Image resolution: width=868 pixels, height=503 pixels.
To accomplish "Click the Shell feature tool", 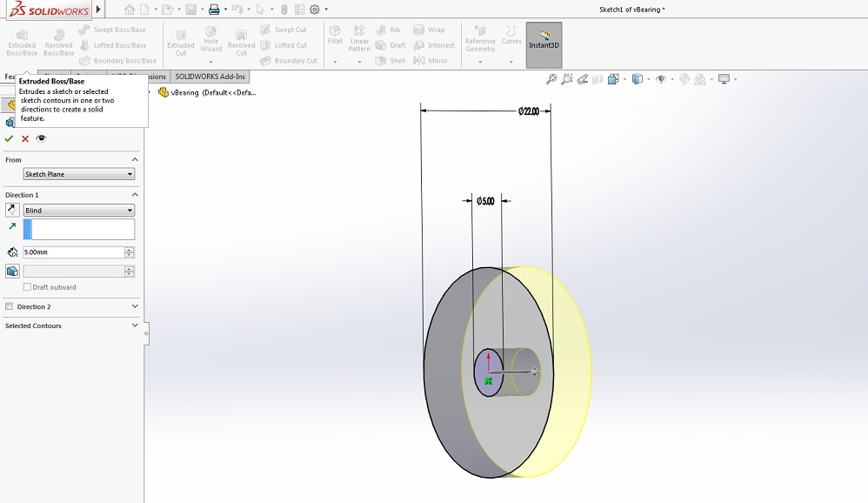I will 391,60.
